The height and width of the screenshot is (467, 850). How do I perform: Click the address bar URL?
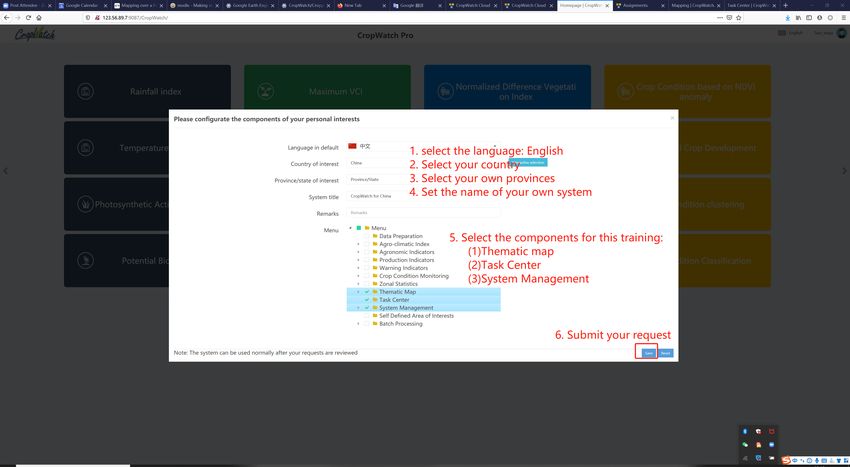tap(135, 18)
